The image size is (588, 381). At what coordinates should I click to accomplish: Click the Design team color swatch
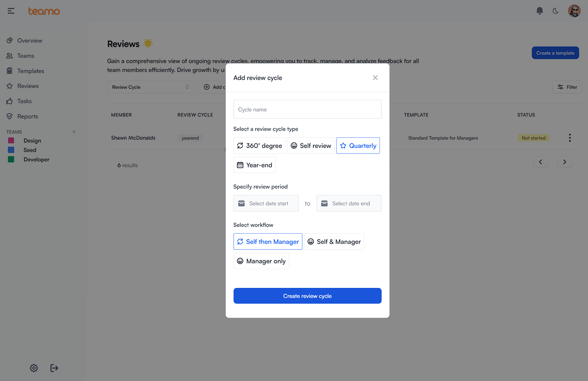pyautogui.click(x=11, y=141)
